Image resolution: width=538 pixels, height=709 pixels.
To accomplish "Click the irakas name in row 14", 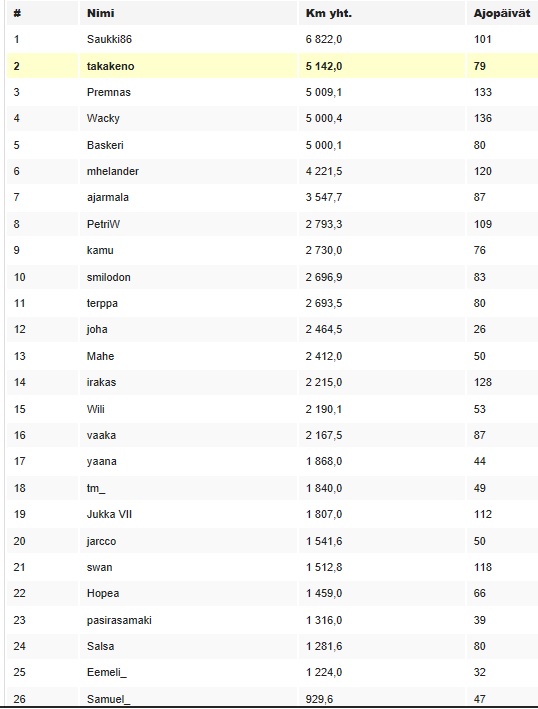I will coord(101,383).
